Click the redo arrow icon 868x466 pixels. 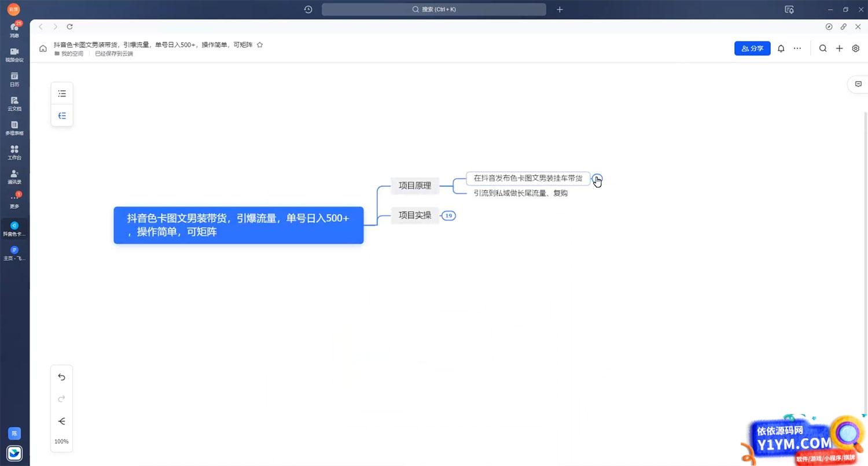(62, 399)
